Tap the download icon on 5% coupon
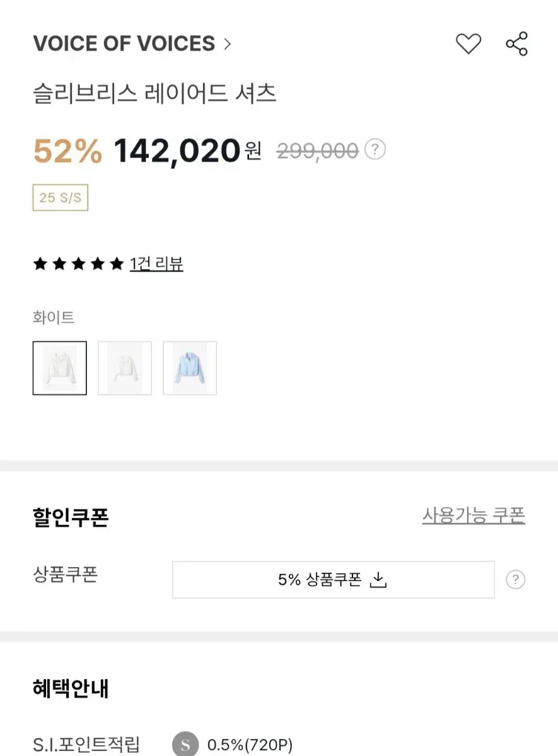The width and height of the screenshot is (558, 756). [x=377, y=580]
